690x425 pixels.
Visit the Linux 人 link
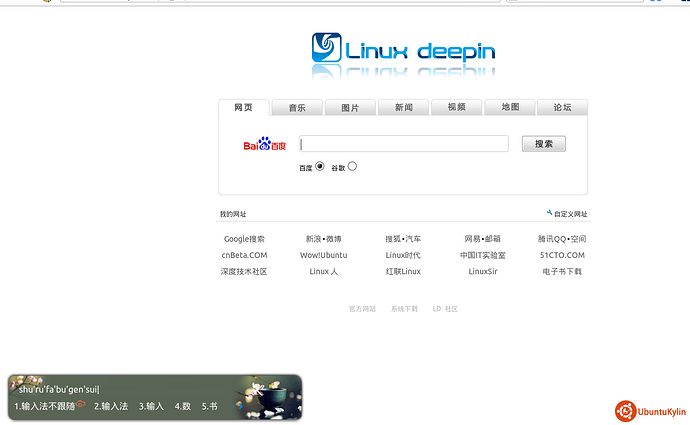(324, 271)
